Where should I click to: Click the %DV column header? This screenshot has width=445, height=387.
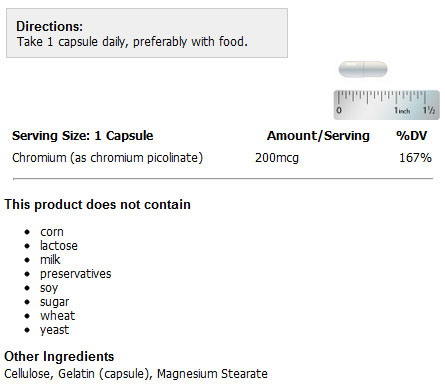pos(411,136)
